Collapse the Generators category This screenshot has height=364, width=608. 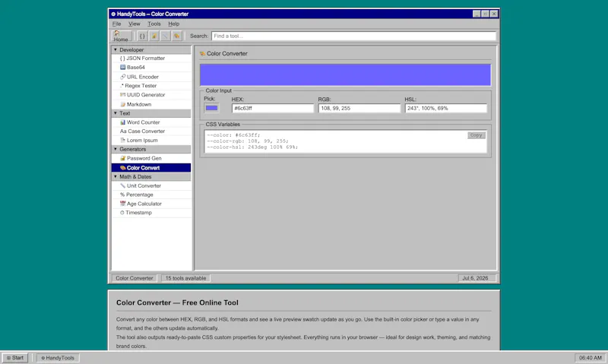pos(151,149)
